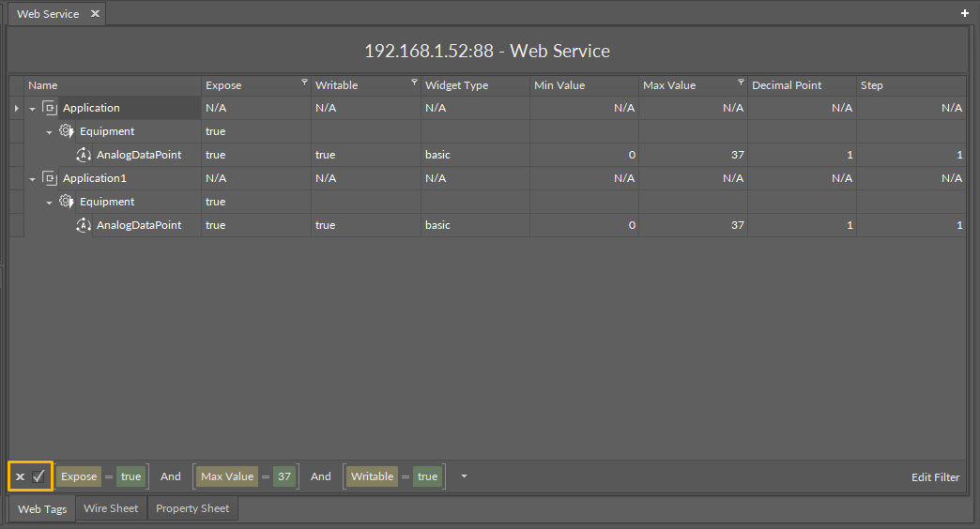Collapse the Application tree node
The image size is (980, 529).
pos(32,109)
